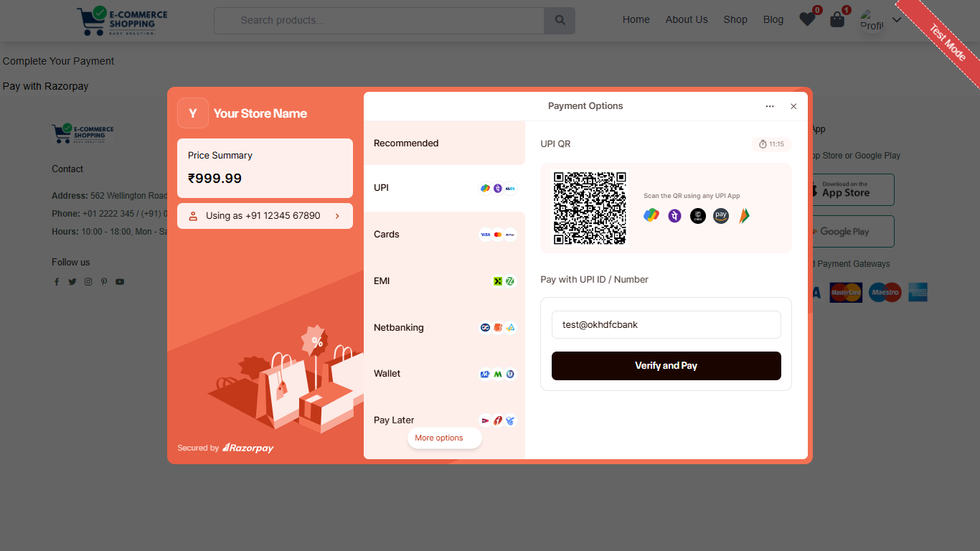Click the profile avatar image
Viewport: 980px width, 551px height.
click(x=872, y=20)
